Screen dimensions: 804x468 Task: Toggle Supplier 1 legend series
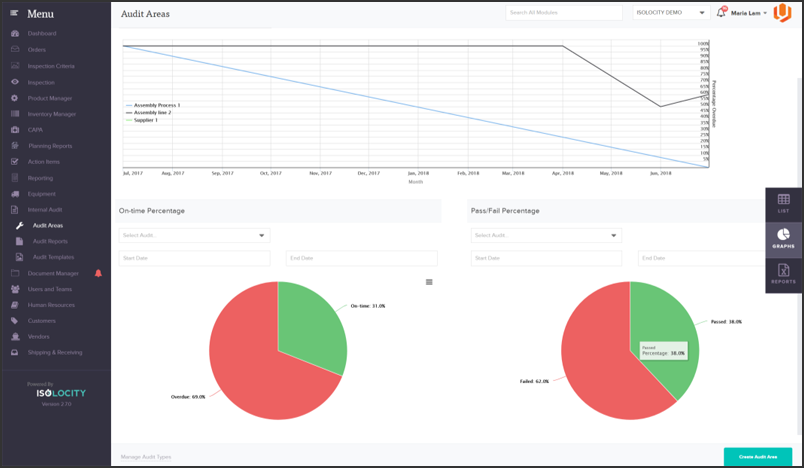(x=142, y=120)
